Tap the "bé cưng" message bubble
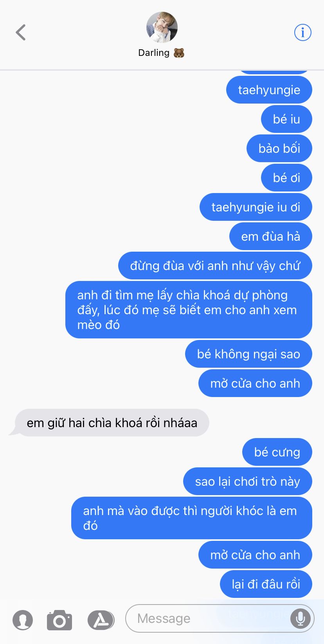The image size is (324, 644). point(277,452)
